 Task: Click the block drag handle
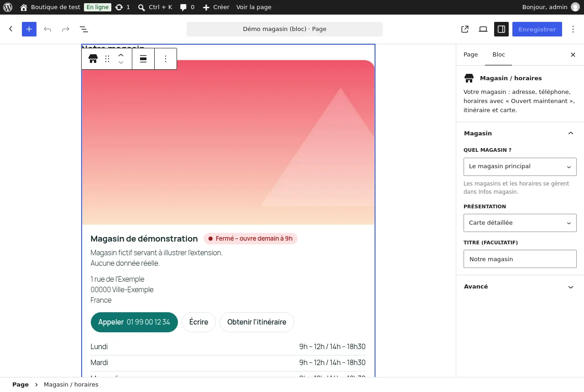coord(107,59)
